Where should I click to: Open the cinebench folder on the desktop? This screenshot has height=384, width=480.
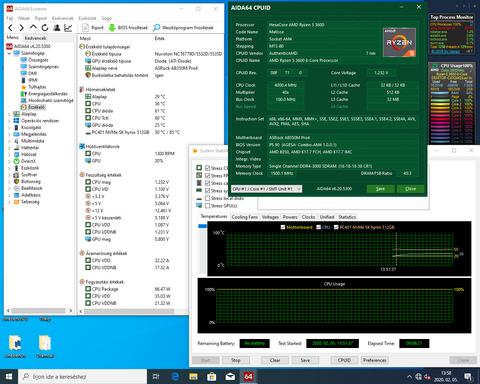(15, 347)
